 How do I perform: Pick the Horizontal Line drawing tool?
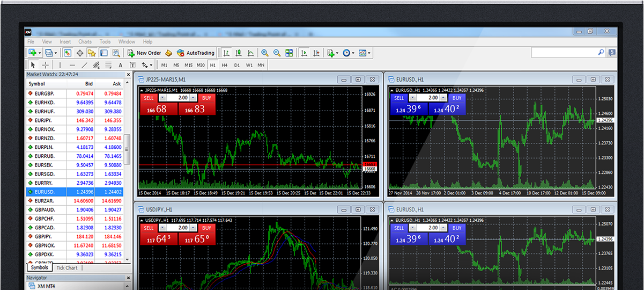point(72,66)
